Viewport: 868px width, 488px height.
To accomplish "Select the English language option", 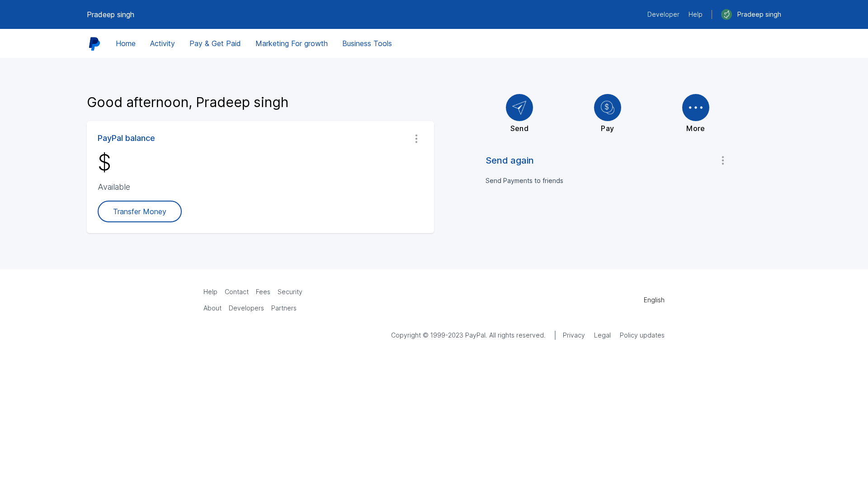I will [x=654, y=300].
